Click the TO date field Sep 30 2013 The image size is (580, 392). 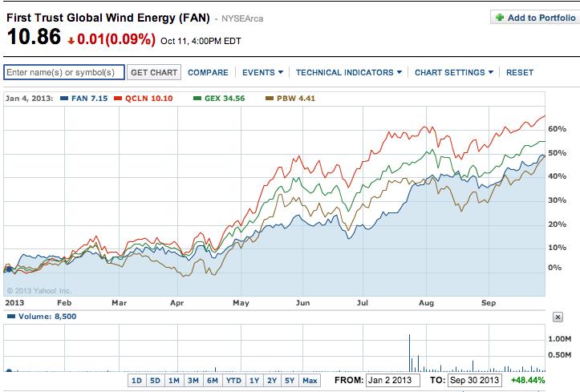[475, 380]
